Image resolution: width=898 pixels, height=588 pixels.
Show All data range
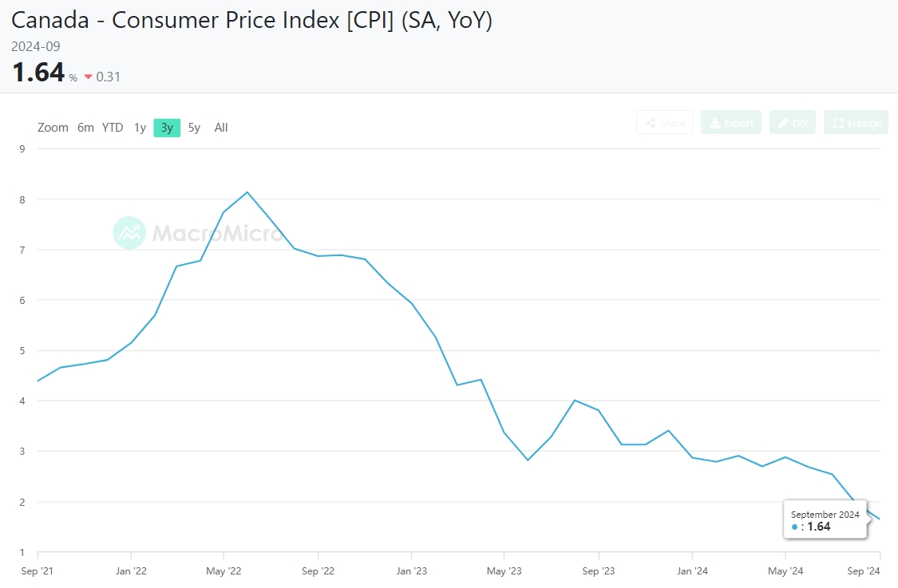coord(221,128)
